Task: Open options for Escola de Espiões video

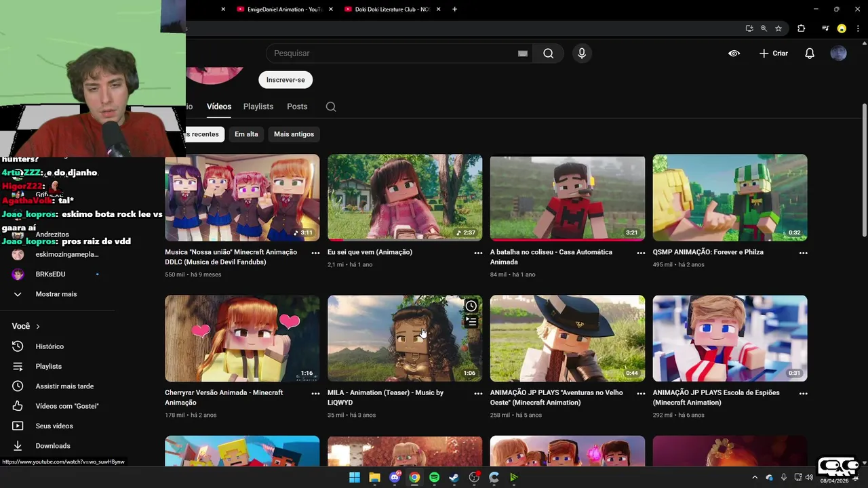Action: [x=804, y=393]
